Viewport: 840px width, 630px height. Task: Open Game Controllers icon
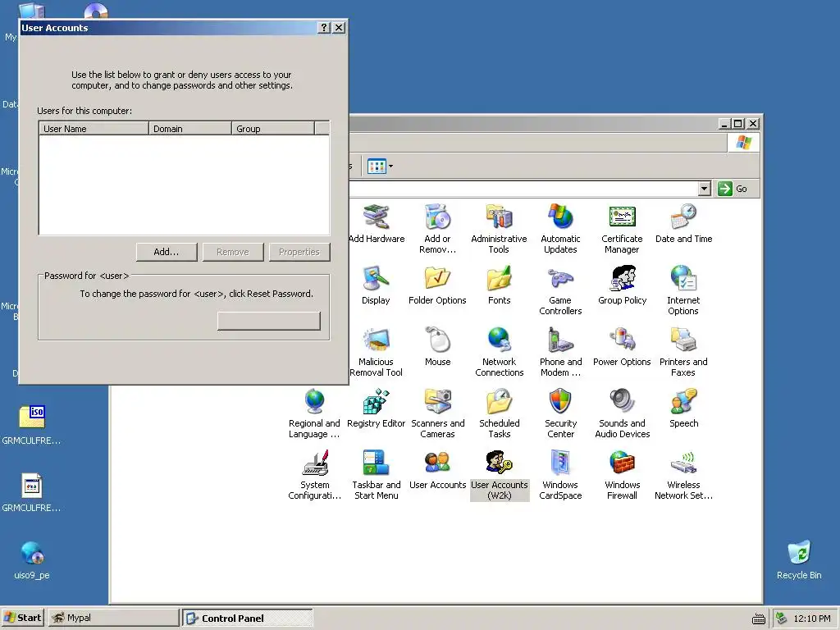pyautogui.click(x=560, y=279)
